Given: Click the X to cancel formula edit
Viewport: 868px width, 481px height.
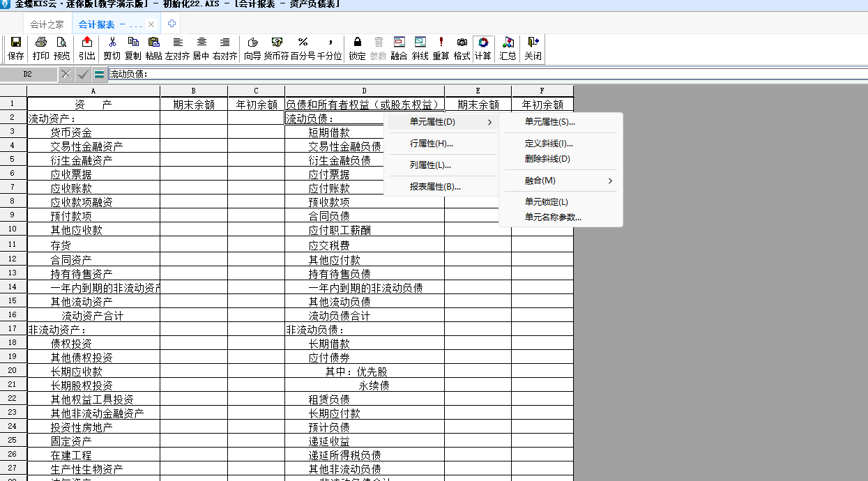Looking at the screenshot, I should [x=66, y=74].
